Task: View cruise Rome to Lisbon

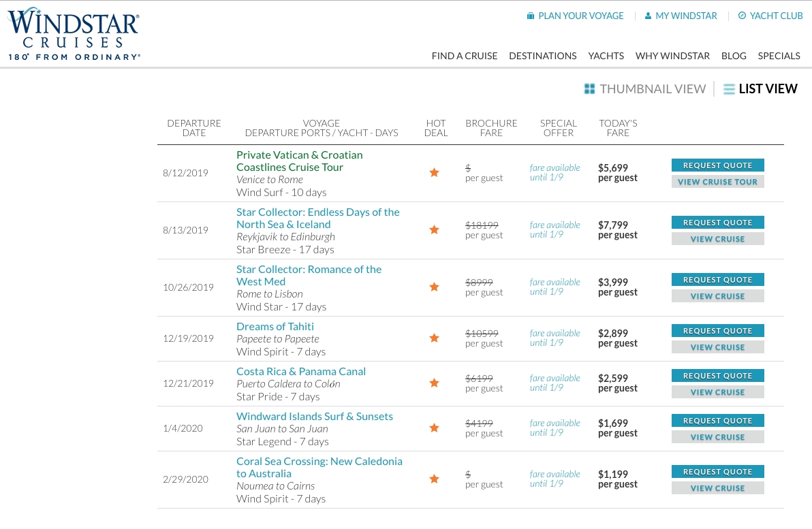Action: point(718,296)
